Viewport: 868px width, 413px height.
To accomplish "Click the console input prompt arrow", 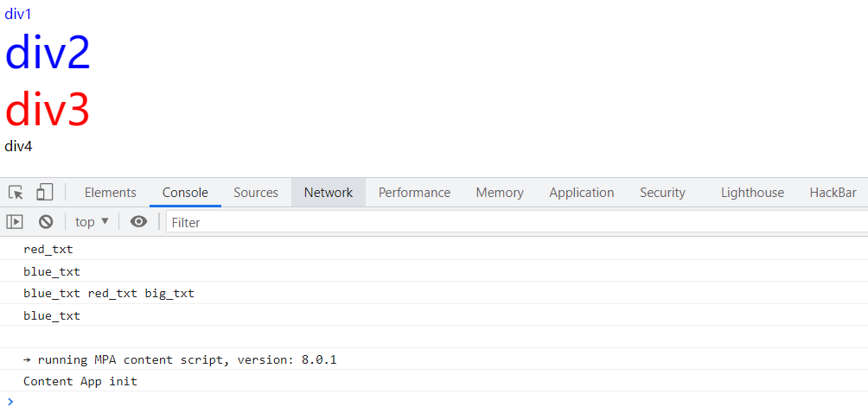I will (10, 401).
